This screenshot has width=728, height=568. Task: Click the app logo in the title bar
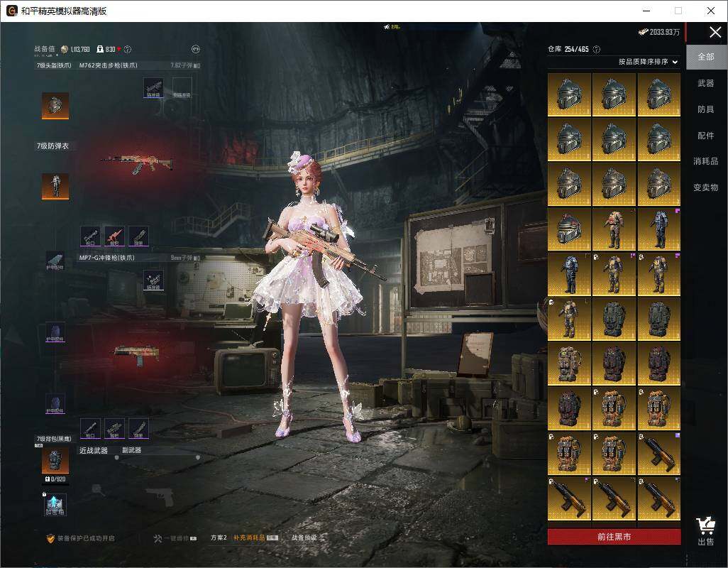11,11
